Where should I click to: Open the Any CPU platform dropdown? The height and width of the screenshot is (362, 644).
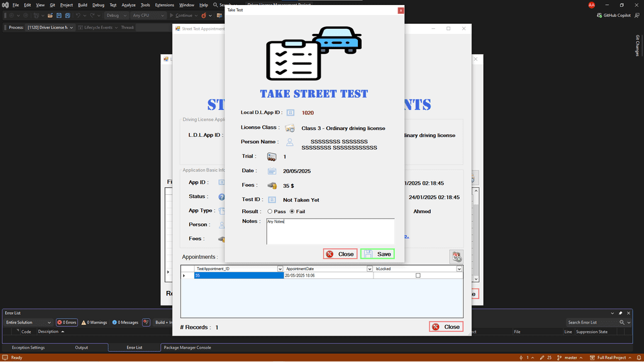click(x=147, y=16)
